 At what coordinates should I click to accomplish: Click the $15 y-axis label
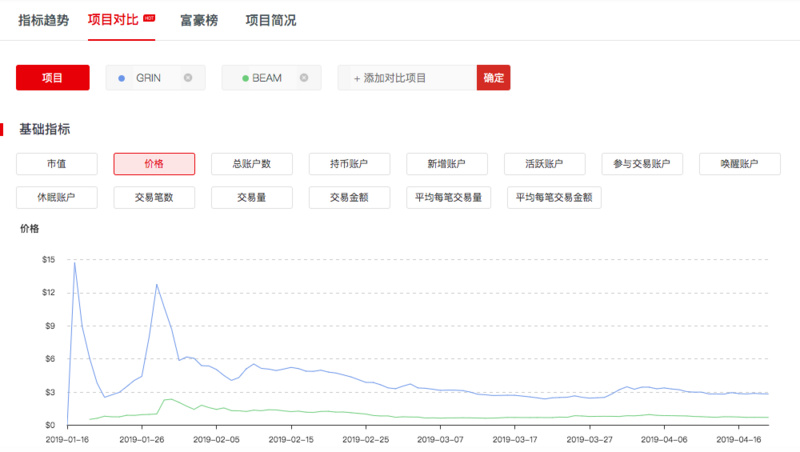(x=48, y=260)
